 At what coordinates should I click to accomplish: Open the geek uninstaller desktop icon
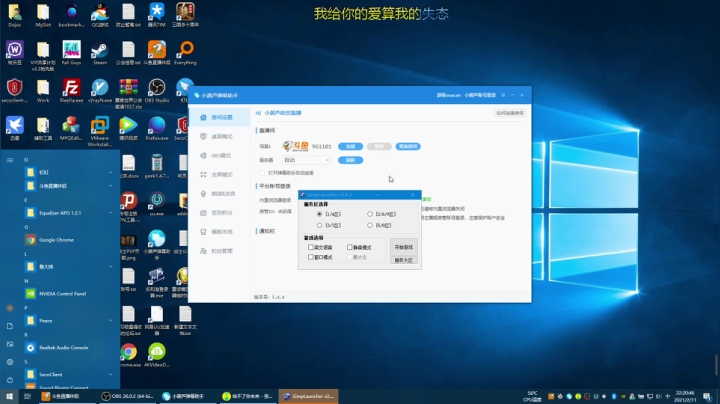point(157,167)
